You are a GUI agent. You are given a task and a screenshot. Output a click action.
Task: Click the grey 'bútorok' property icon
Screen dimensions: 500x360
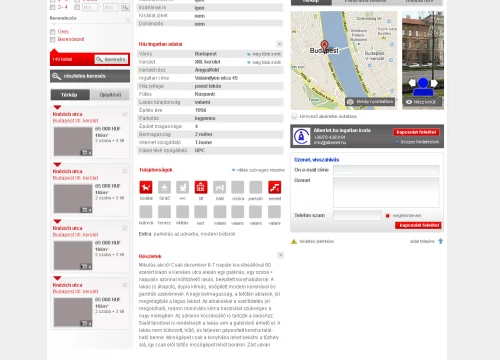click(x=146, y=212)
